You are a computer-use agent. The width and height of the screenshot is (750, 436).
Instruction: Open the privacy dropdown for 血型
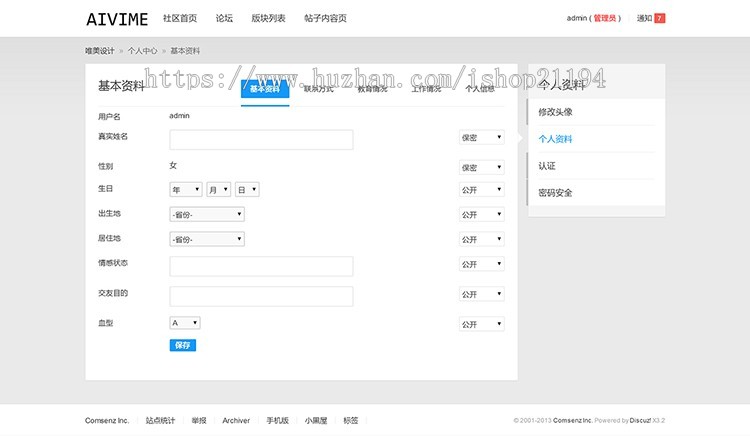click(x=481, y=324)
